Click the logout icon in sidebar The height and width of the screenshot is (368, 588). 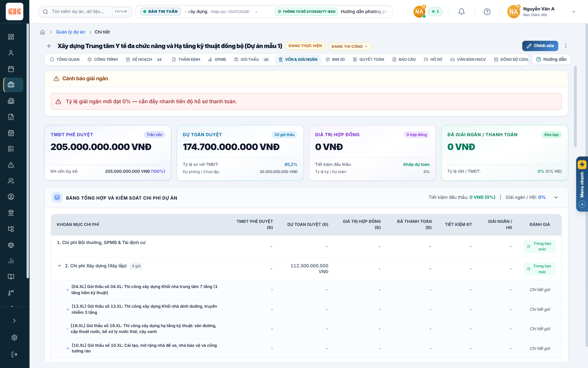point(14,354)
